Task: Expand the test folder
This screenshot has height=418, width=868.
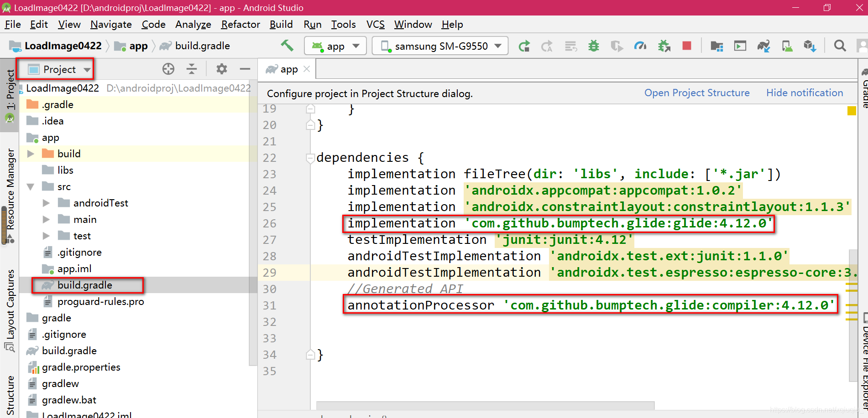Action: point(46,236)
